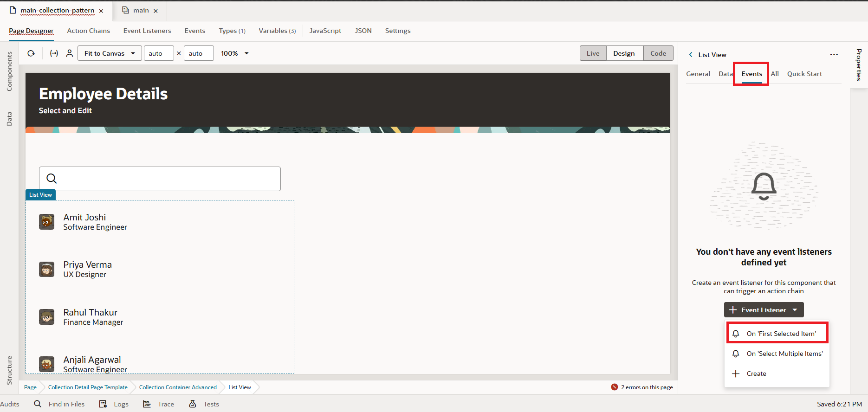
Task: Open the Audits panel
Action: 10,404
